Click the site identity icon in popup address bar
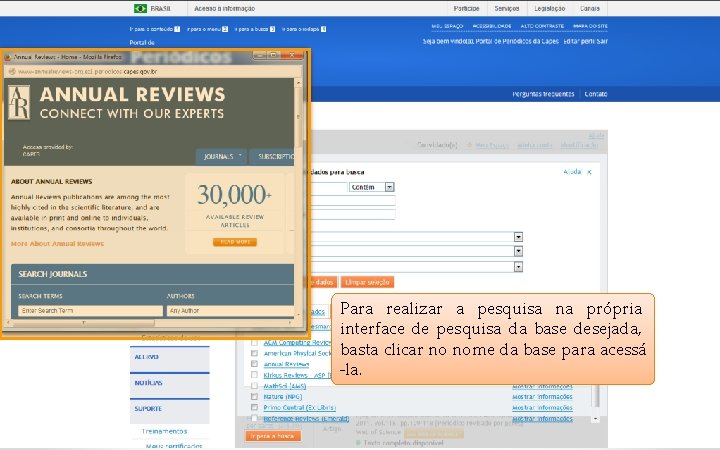Viewport: 720px width, 450px height. click(x=12, y=72)
